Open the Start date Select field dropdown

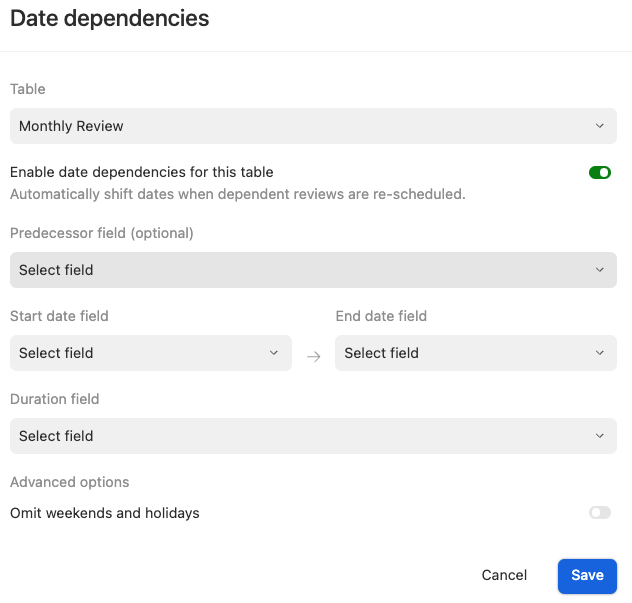(x=140, y=353)
